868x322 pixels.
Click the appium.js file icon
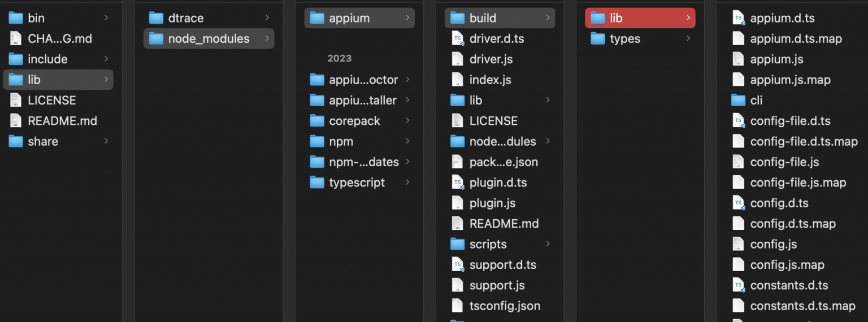pyautogui.click(x=738, y=59)
